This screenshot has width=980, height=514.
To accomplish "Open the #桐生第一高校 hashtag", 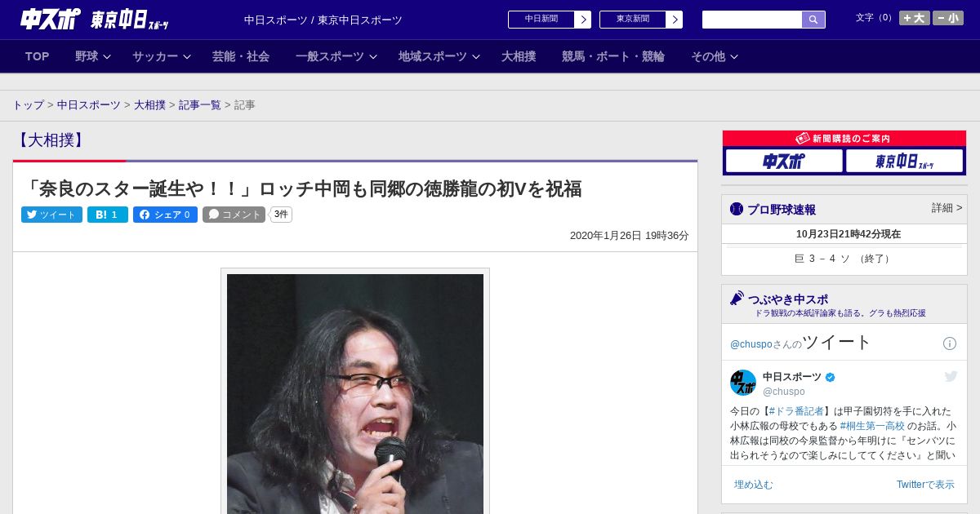I will point(872,426).
